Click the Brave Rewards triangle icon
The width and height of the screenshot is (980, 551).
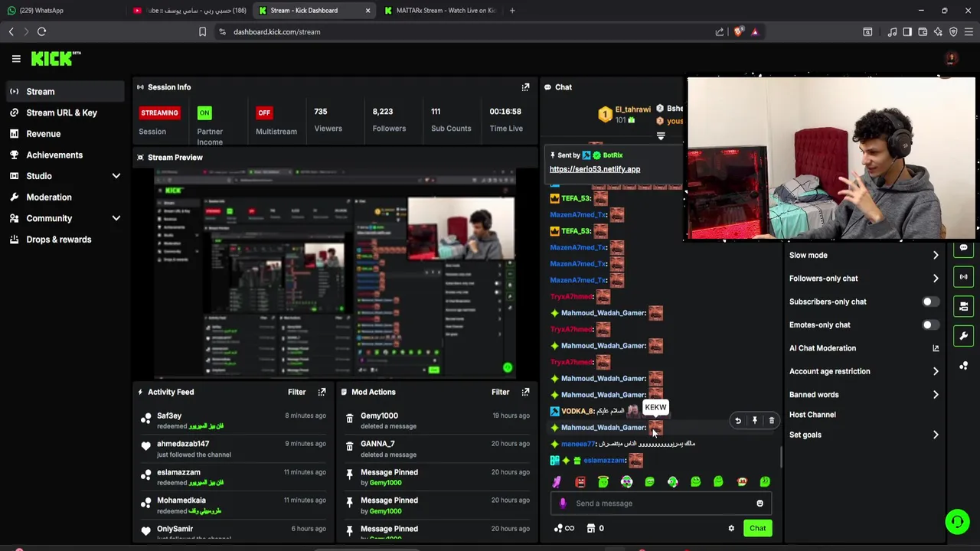click(x=754, y=32)
